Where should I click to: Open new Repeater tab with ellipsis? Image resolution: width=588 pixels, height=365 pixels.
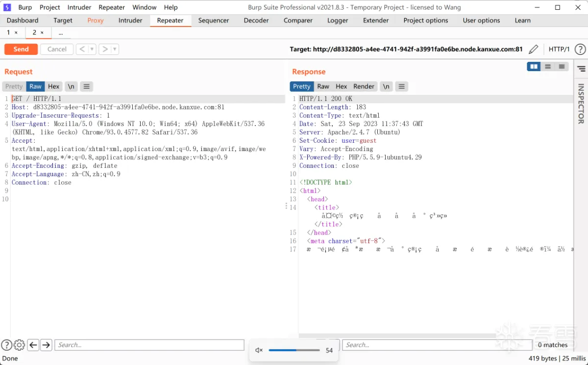coord(61,32)
